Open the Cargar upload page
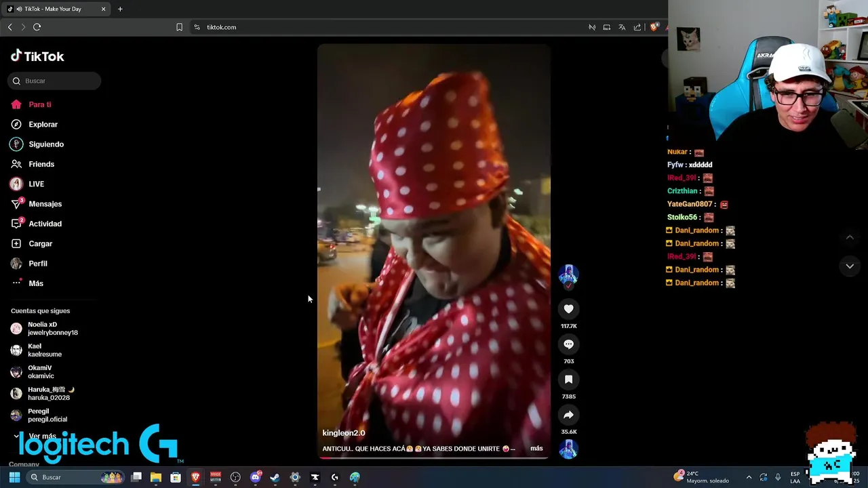This screenshot has width=868, height=488. 32,243
